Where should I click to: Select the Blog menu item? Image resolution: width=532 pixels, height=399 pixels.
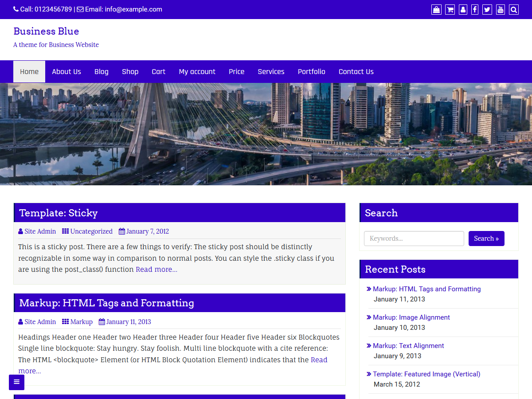tap(102, 71)
